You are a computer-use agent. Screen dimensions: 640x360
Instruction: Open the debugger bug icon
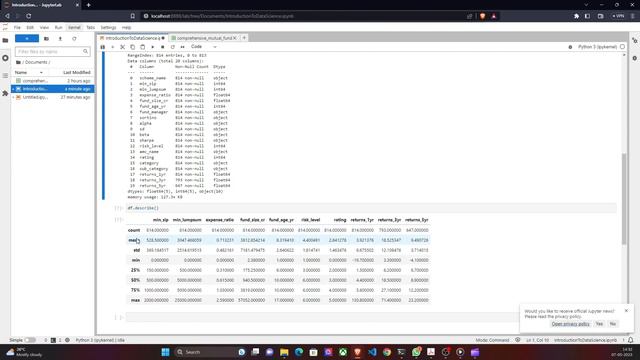click(x=570, y=47)
